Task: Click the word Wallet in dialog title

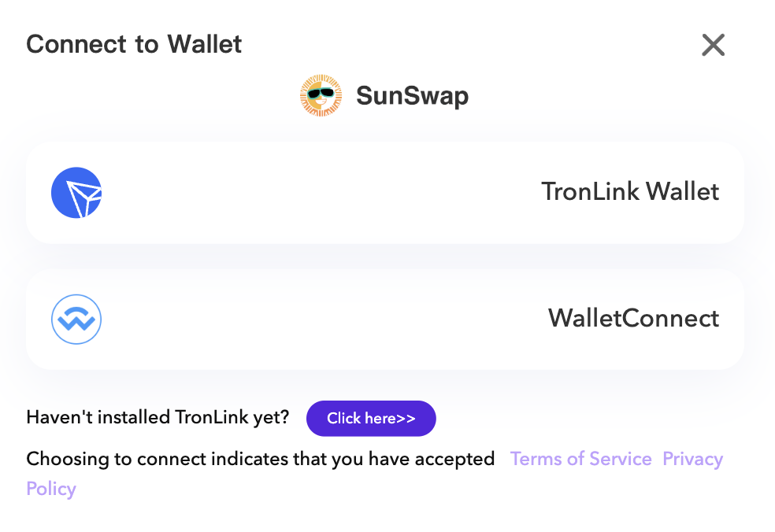Action: click(205, 44)
